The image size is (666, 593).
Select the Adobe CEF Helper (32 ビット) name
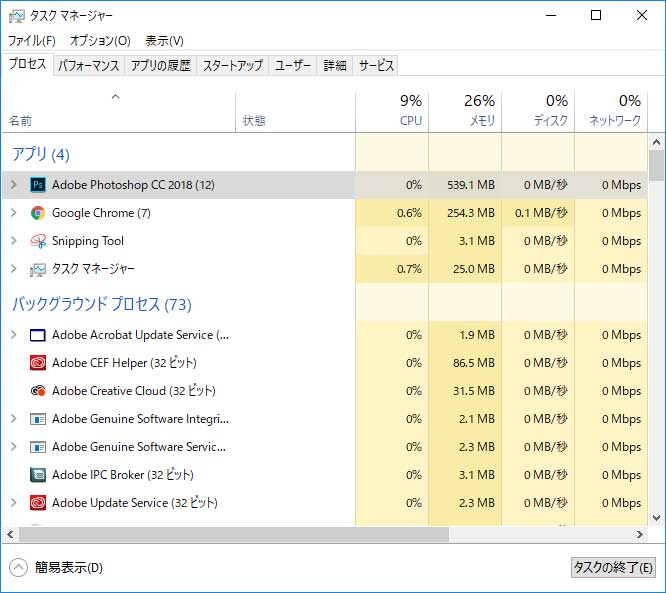[124, 363]
